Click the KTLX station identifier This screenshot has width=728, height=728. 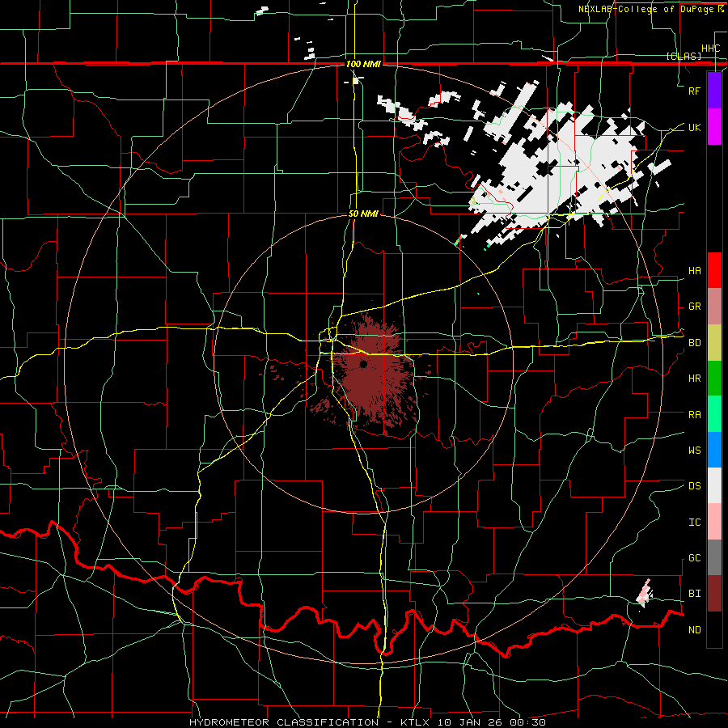(x=416, y=722)
